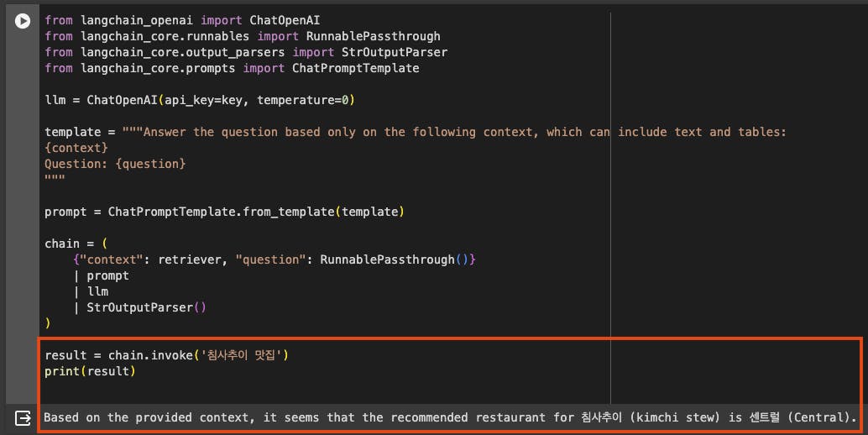The image size is (868, 435).
Task: Click the {context} placeholder line
Action: tap(76, 148)
